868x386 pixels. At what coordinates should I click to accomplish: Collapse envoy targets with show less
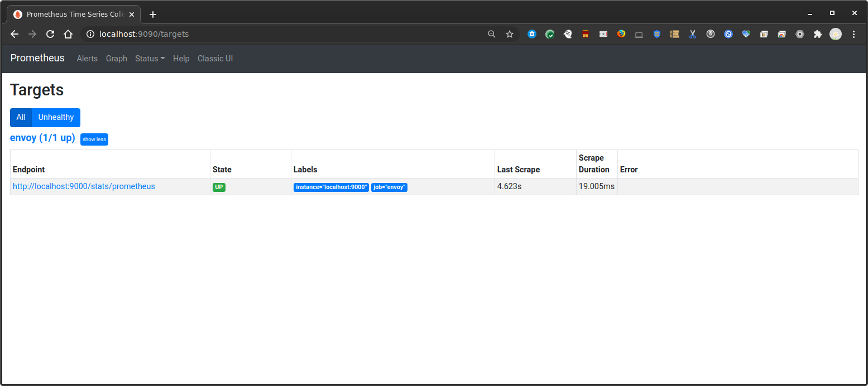pyautogui.click(x=94, y=139)
